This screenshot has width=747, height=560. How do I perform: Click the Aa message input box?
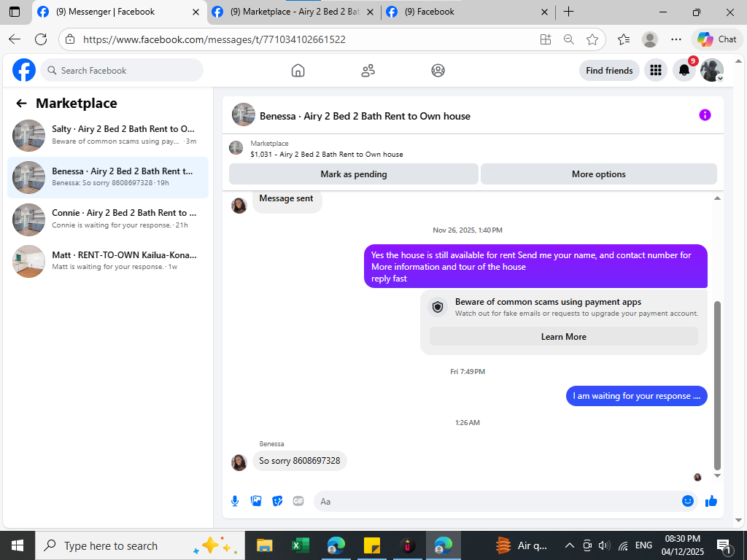point(498,501)
